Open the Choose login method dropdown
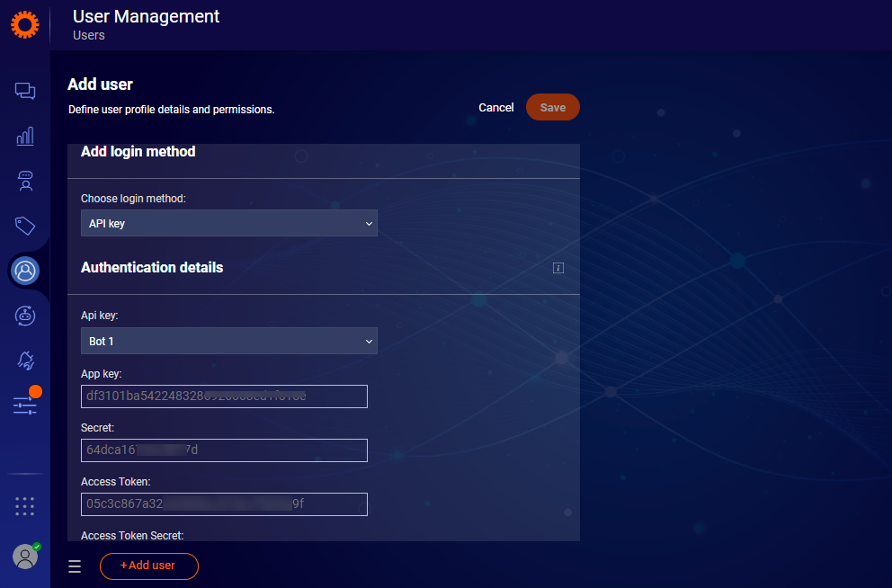The width and height of the screenshot is (892, 588). 228,224
